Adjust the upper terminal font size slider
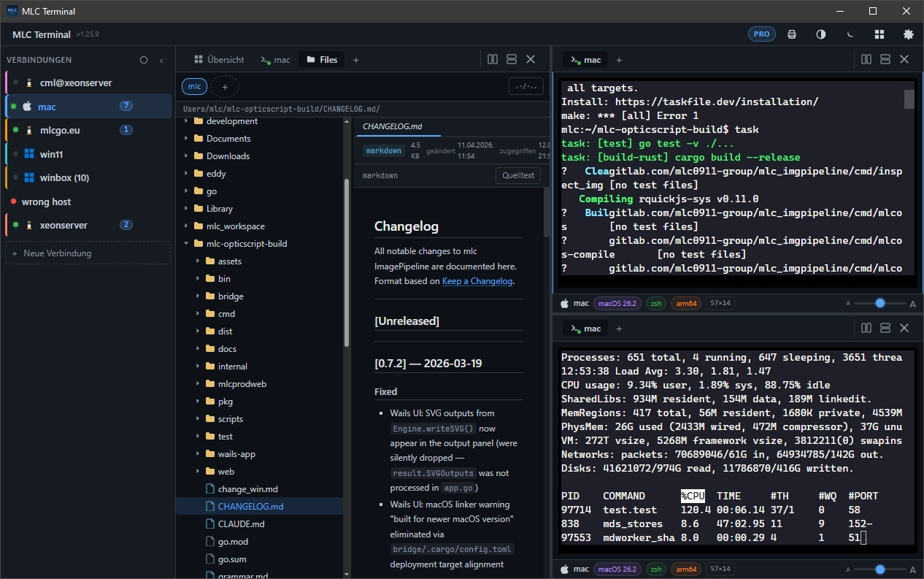The width and height of the screenshot is (924, 579). [879, 303]
